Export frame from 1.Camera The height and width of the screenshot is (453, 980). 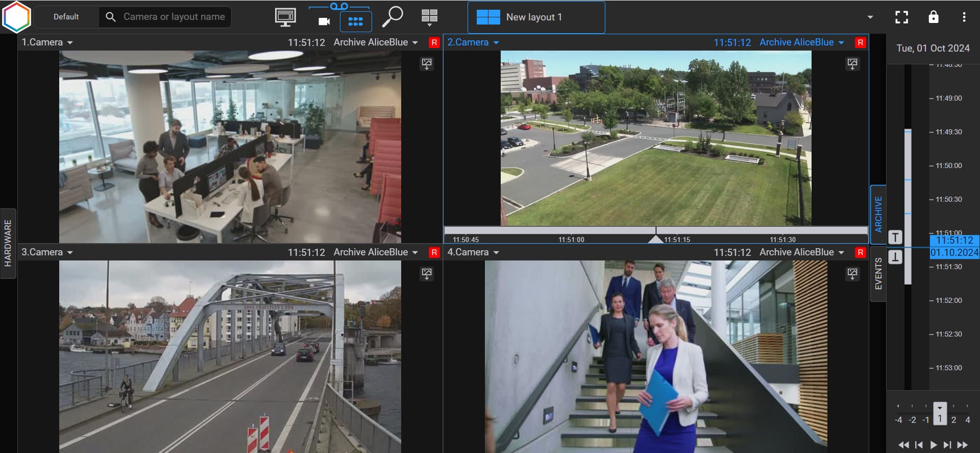pyautogui.click(x=427, y=64)
